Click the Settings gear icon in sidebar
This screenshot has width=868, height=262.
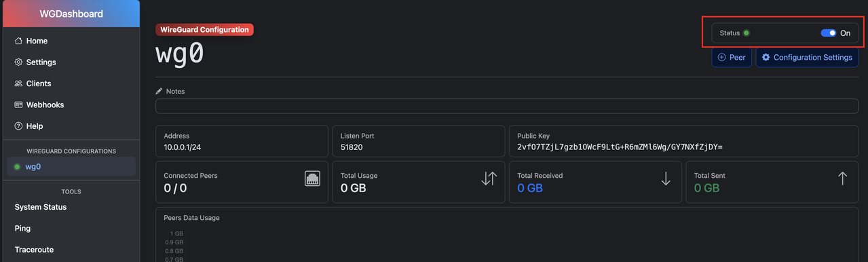click(19, 62)
